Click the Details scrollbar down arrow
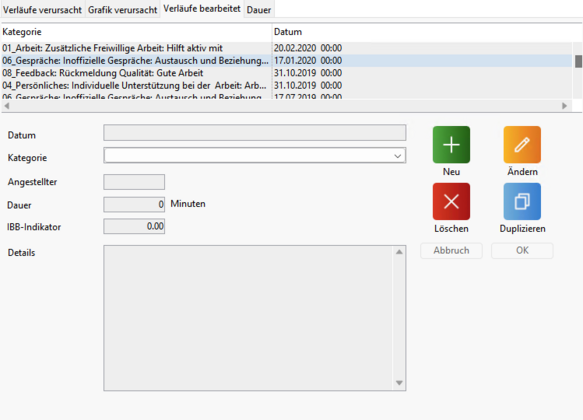 (399, 383)
